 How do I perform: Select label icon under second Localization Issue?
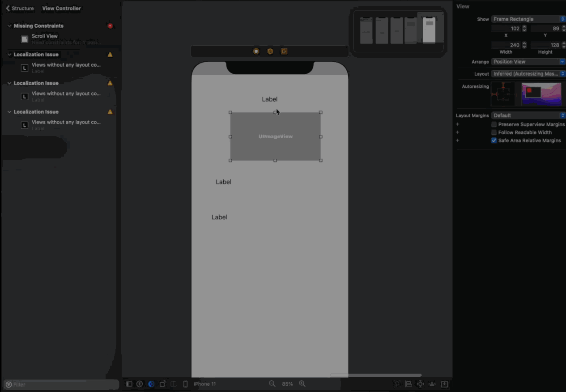point(25,97)
